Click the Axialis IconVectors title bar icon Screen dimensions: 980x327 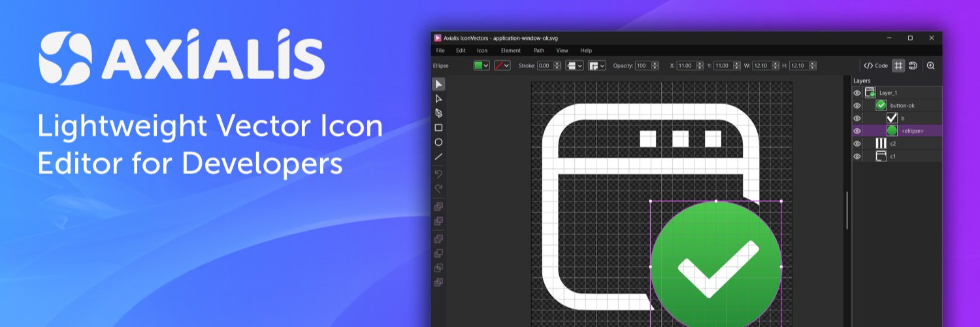(438, 38)
